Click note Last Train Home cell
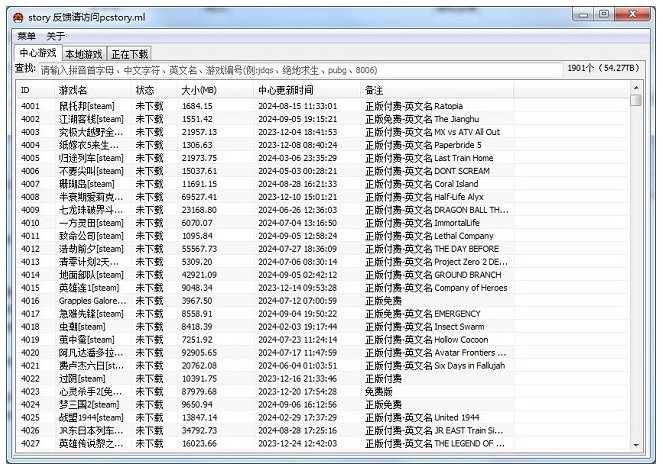 coord(429,158)
